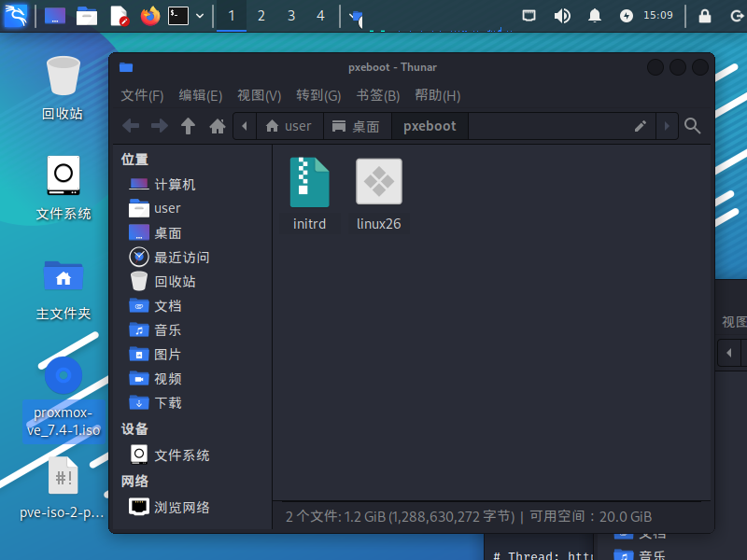This screenshot has width=747, height=560.
Task: Switch to workspace 3
Action: coord(291,16)
